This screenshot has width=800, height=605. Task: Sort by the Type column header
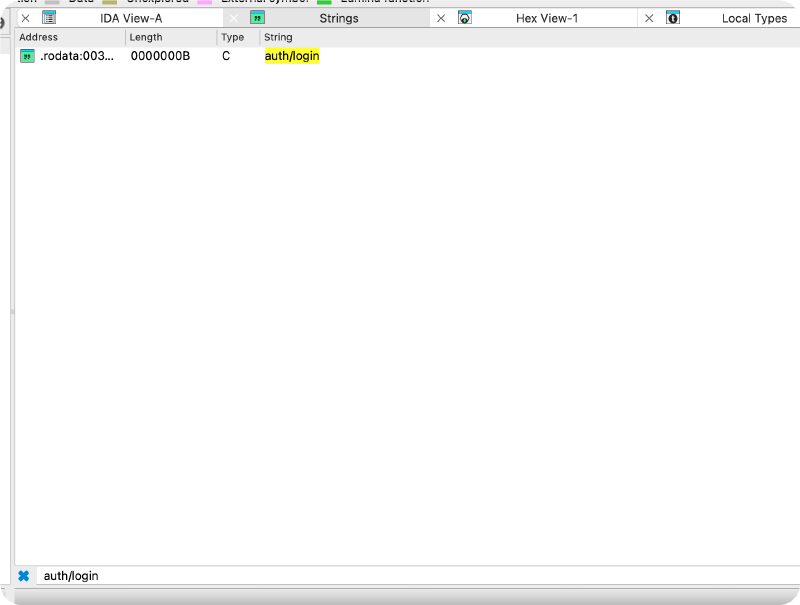tap(238, 37)
